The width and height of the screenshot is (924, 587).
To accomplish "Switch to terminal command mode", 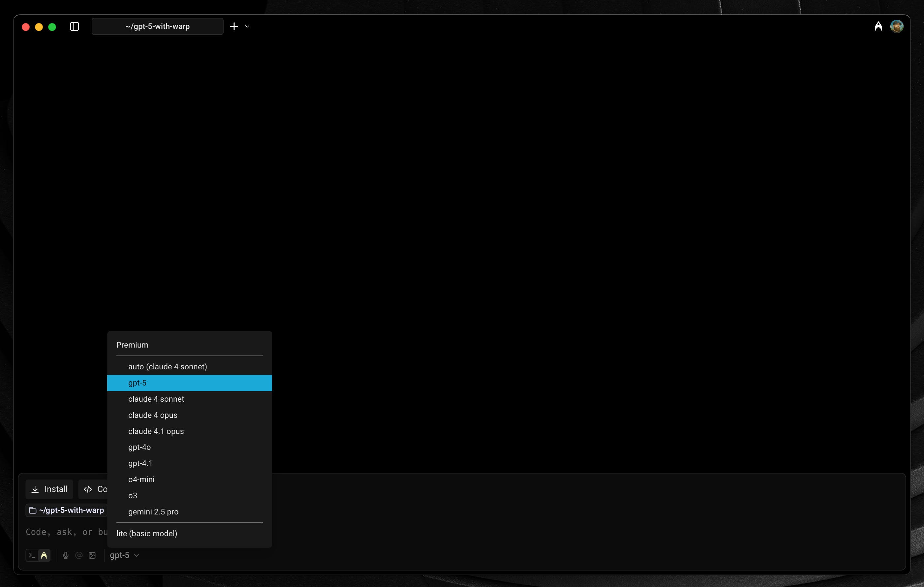I will tap(32, 555).
